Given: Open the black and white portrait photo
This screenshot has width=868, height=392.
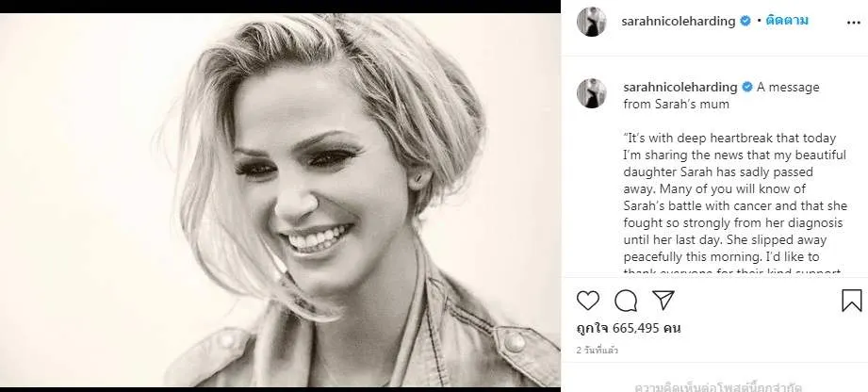Looking at the screenshot, I should [280, 200].
